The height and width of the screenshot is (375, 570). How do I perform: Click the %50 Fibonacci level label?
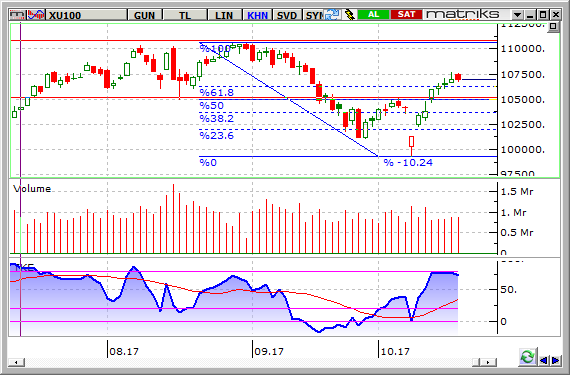(x=212, y=106)
